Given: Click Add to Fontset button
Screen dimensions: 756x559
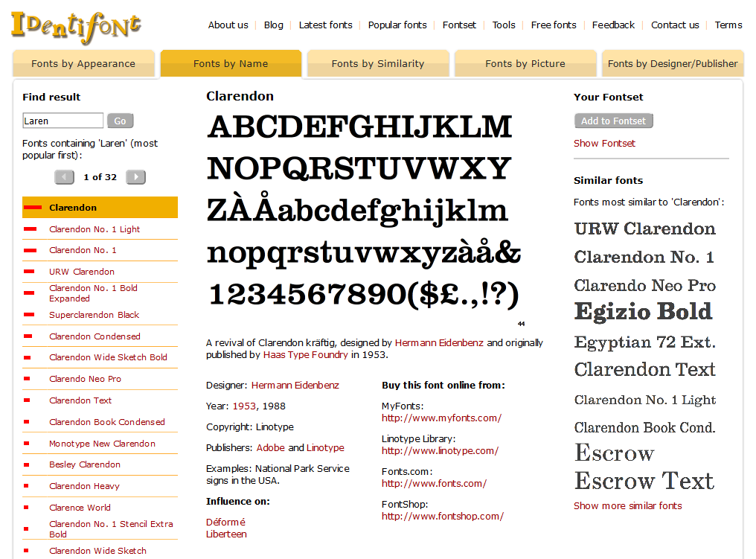Looking at the screenshot, I should pyautogui.click(x=613, y=121).
